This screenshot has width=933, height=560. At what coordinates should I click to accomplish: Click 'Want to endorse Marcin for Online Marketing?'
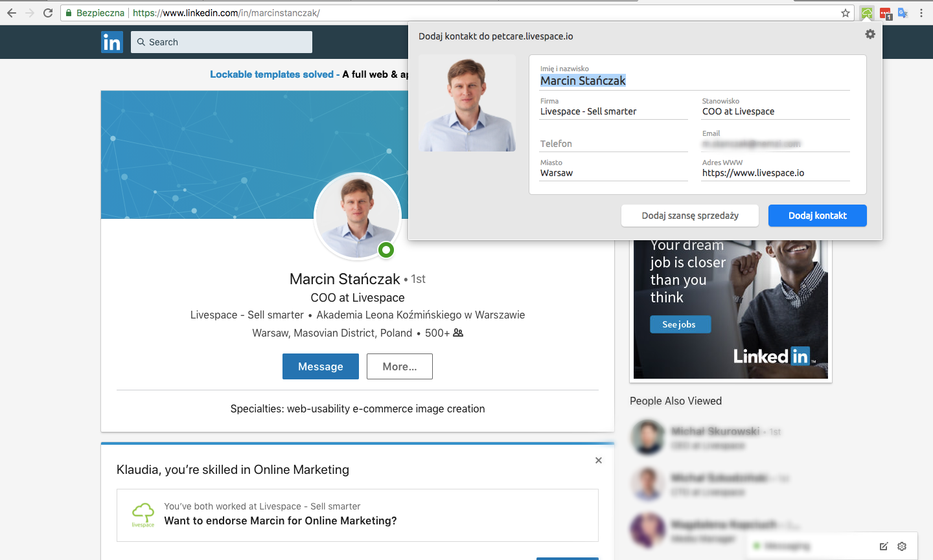click(281, 521)
